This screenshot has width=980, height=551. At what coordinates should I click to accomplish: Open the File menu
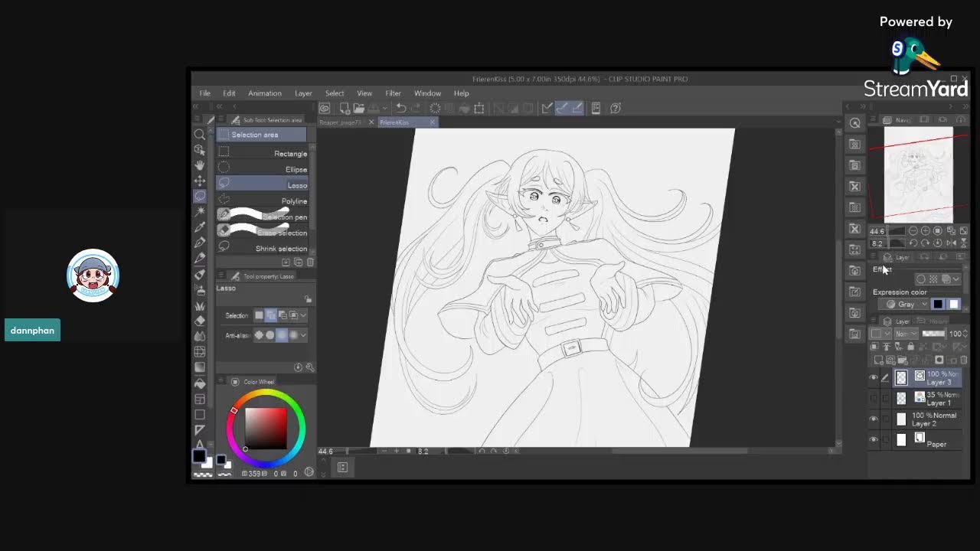(x=205, y=93)
